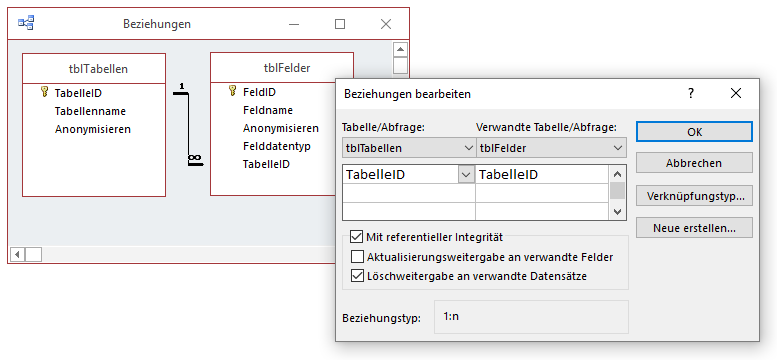Minimize the Beziehungen window

pyautogui.click(x=294, y=24)
